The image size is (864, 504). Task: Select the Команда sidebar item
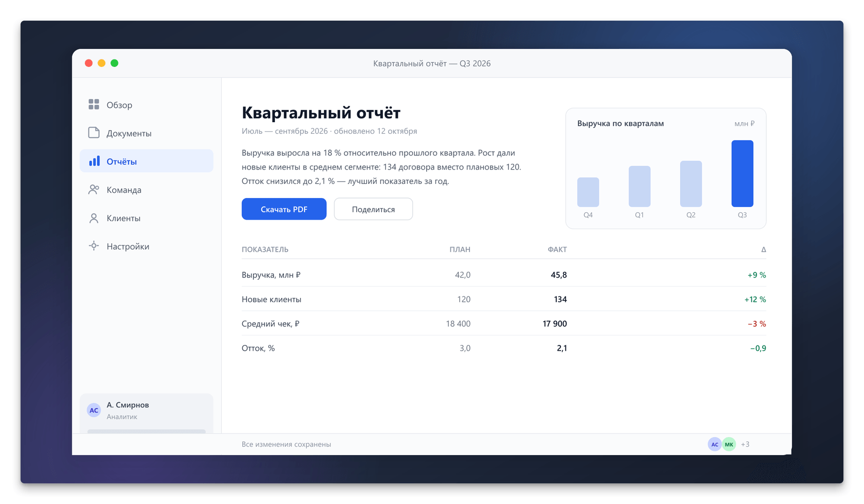point(146,190)
